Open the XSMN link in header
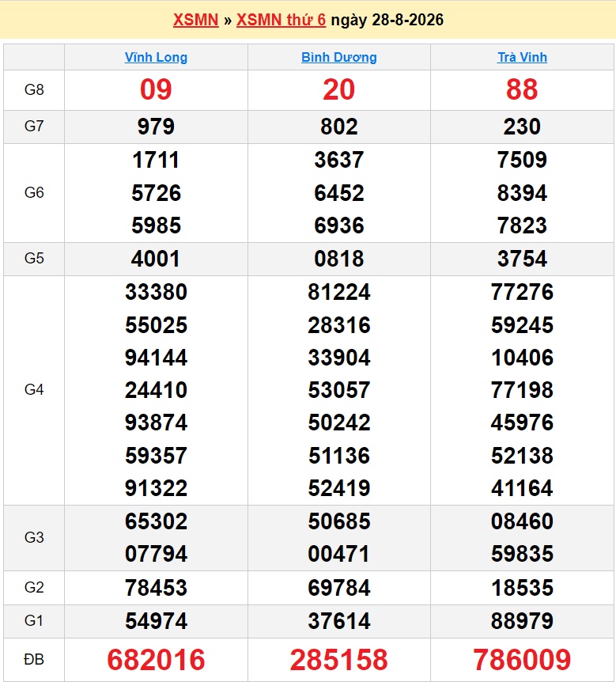This screenshot has height=682, width=616. pos(195,20)
